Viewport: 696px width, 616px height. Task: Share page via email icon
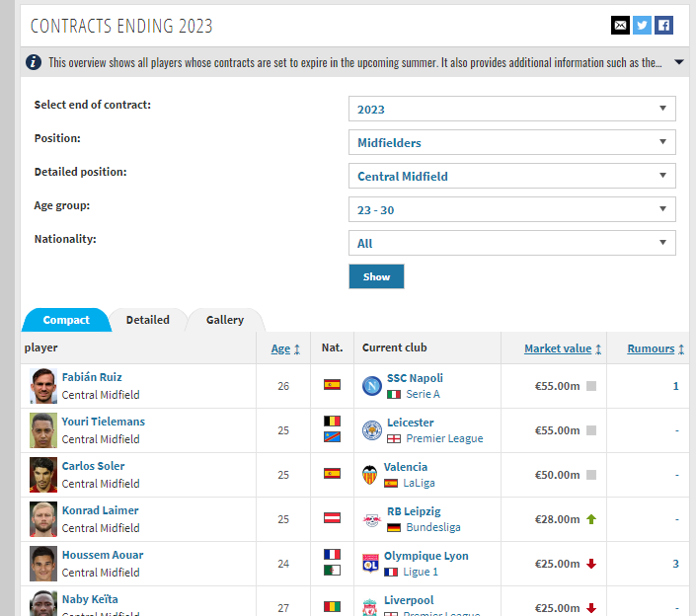620,26
